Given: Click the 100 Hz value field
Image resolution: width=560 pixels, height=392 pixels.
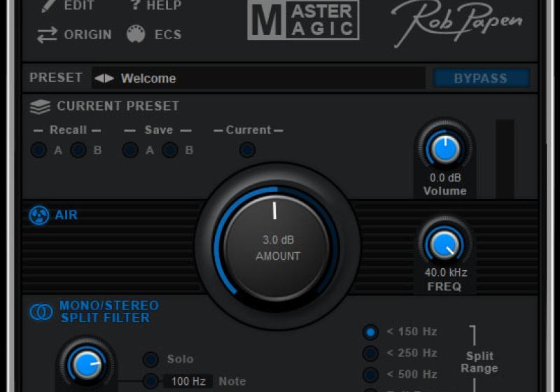Looking at the screenshot, I should click(x=188, y=381).
